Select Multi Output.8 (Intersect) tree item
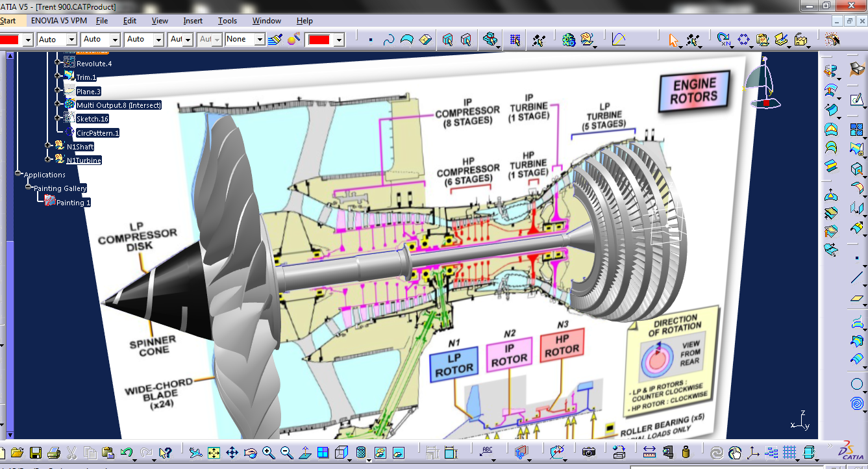 tap(118, 105)
